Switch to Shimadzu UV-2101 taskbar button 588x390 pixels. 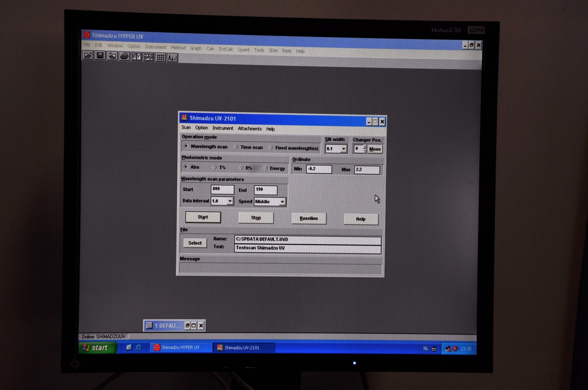click(244, 348)
